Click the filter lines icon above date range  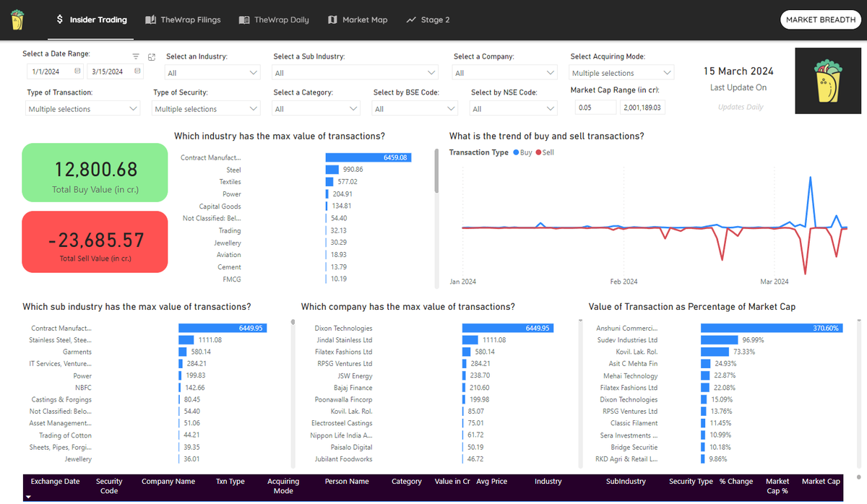136,56
